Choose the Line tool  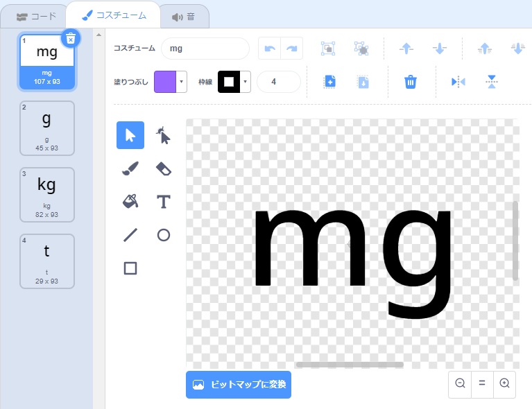coord(130,235)
